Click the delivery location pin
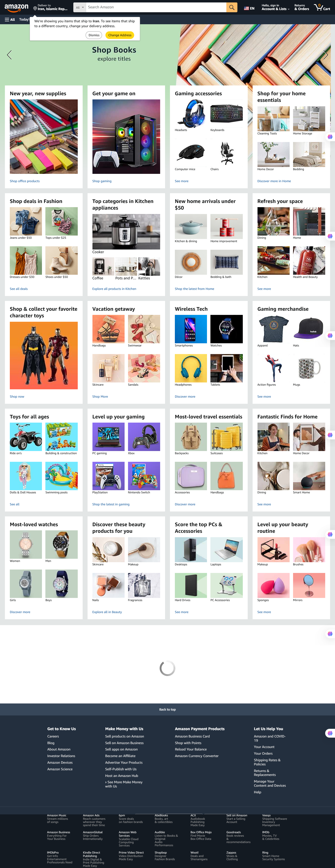 click(35, 8)
